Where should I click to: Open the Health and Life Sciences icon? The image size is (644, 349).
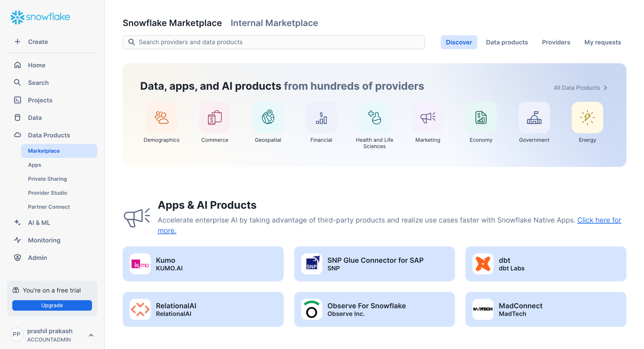(374, 117)
